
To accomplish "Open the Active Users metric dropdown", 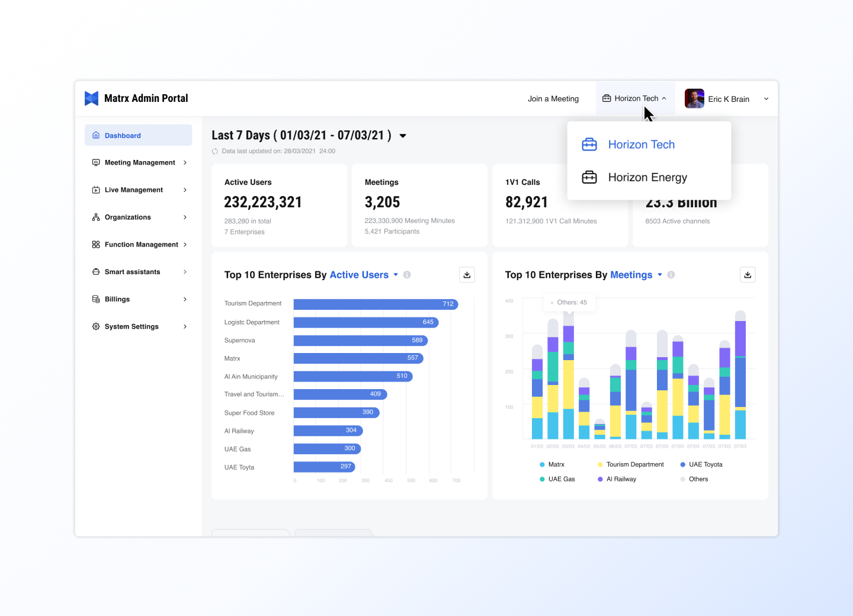I will (396, 275).
